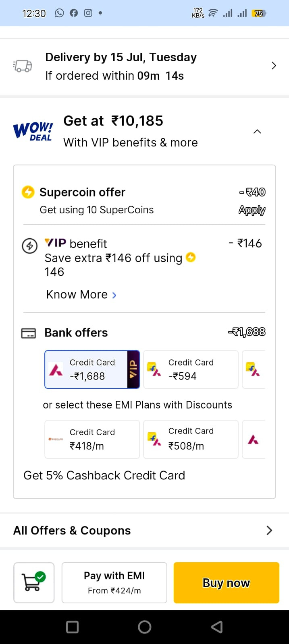Image resolution: width=289 pixels, height=644 pixels.
Task: Apply the Supercoin offer
Action: click(252, 210)
